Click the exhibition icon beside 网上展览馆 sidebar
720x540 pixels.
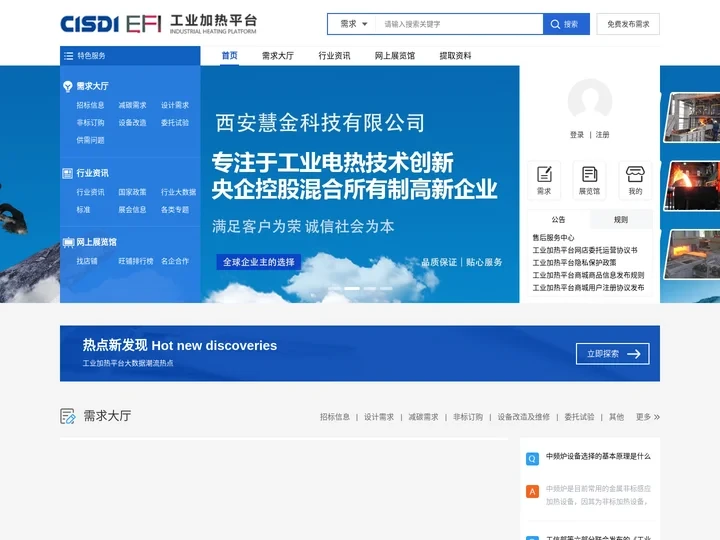(68, 242)
